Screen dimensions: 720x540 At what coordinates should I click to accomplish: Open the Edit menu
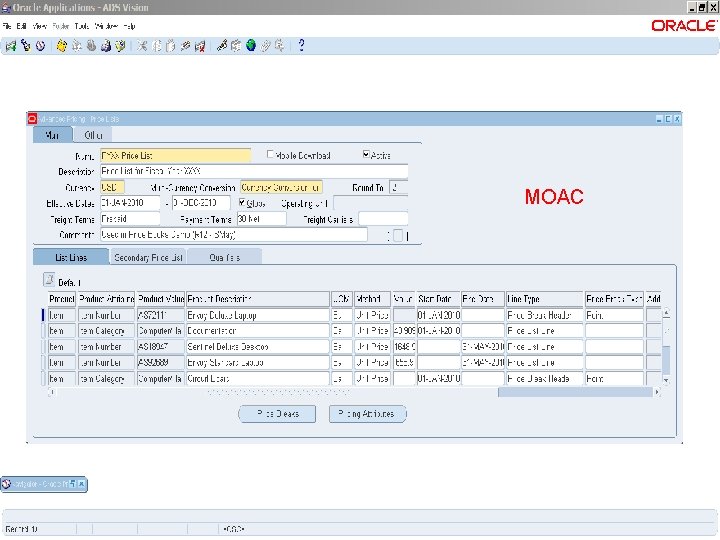point(22,26)
